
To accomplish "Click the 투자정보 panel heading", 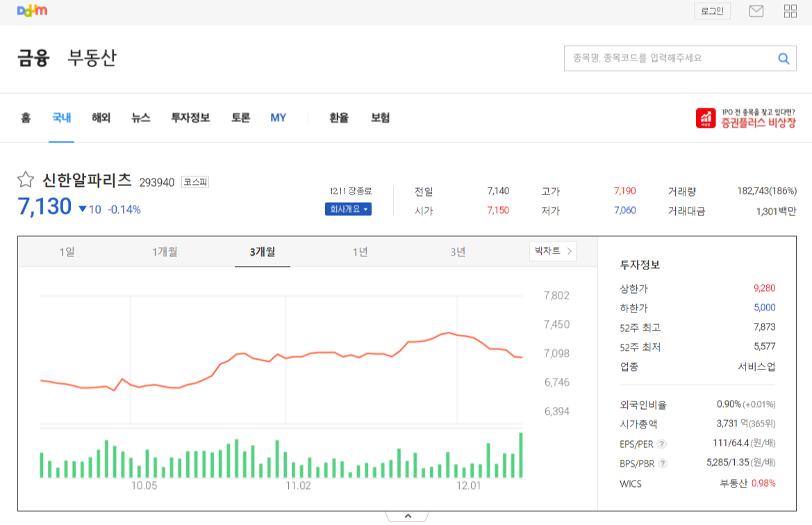I will pos(640,265).
